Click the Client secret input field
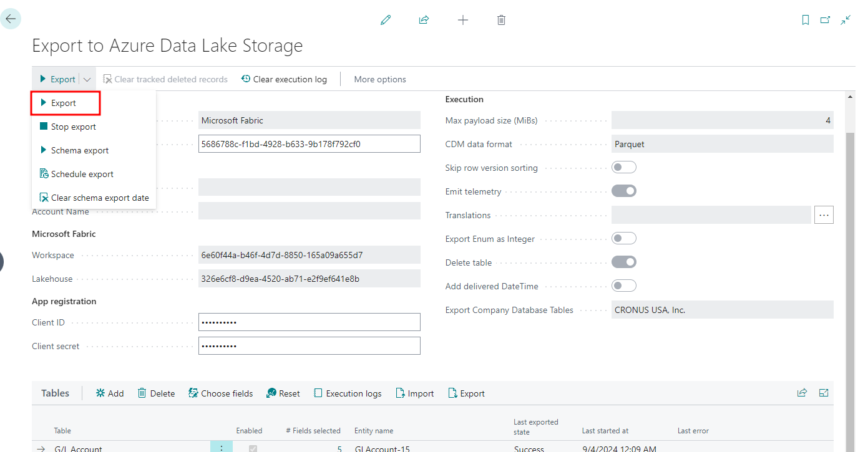 (x=310, y=346)
